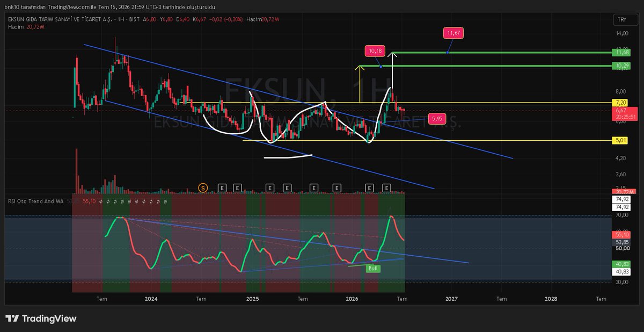This screenshot has width=644, height=332.
Task: Click the 30,00 RSI scale value
Action: 622,282
